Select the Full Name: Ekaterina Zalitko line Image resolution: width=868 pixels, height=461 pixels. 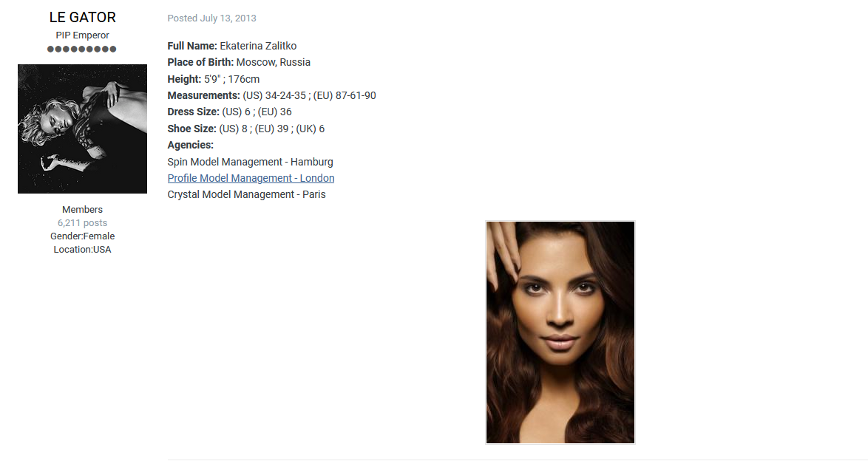tap(232, 46)
